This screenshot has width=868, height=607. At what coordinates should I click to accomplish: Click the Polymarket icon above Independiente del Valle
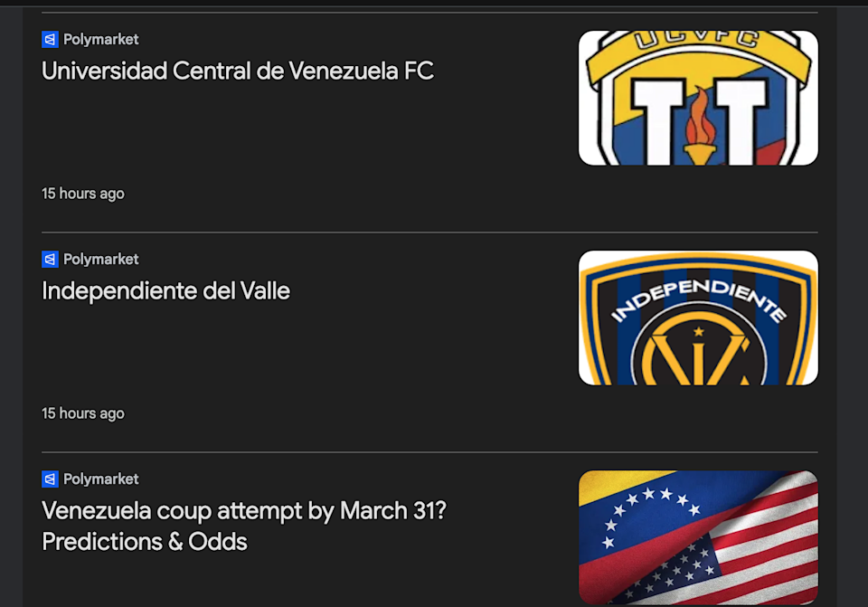click(x=50, y=260)
